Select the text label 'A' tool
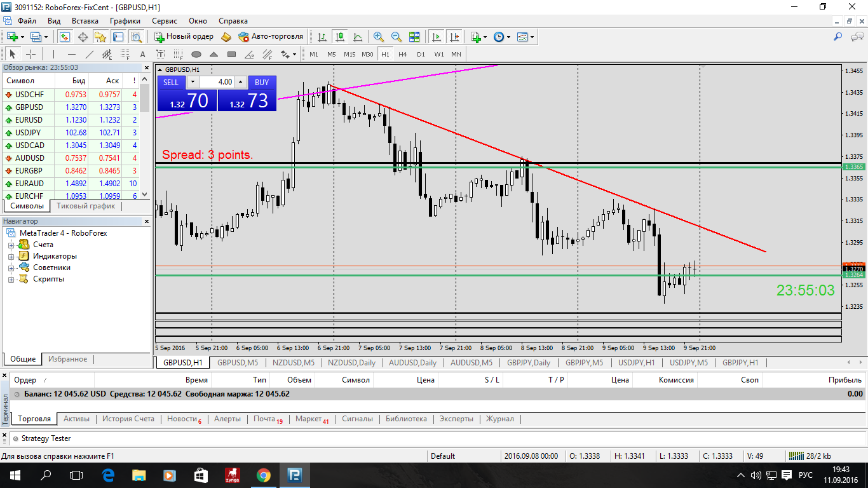Screen dimensions: 868x488 tap(142, 54)
